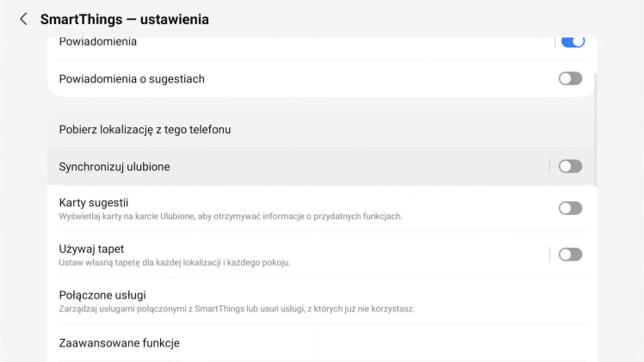This screenshot has width=644, height=362.
Task: Turn off the Powiadomienia switch
Action: [x=572, y=41]
